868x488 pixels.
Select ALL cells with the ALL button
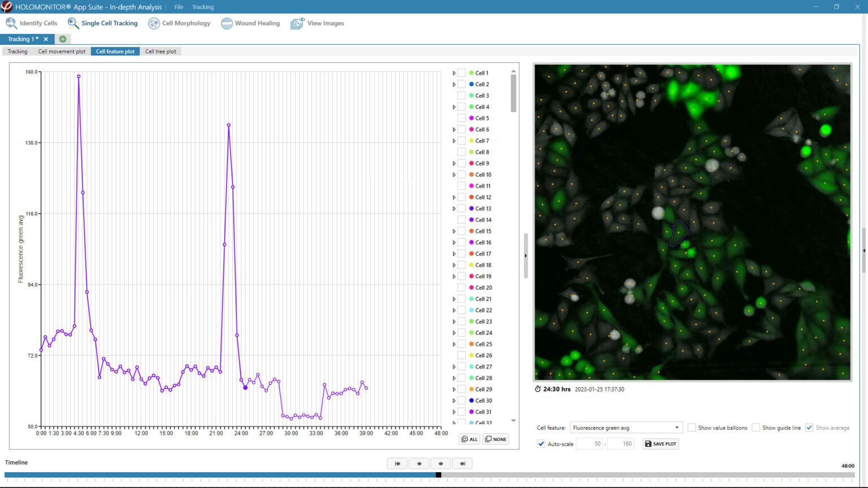click(469, 439)
